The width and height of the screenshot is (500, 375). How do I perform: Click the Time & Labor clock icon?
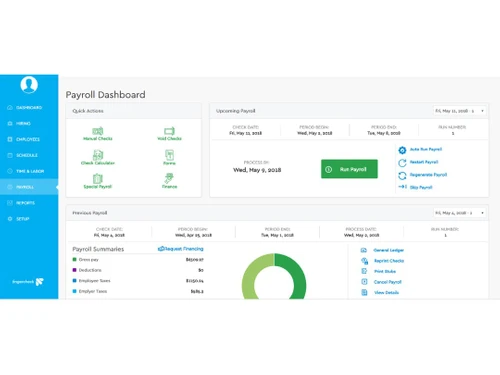(10, 171)
